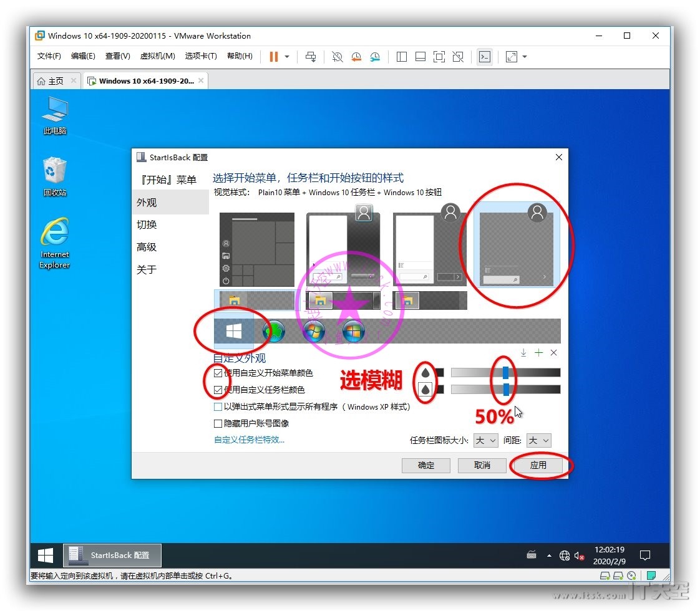Open the 任务栏图标大小 dropdown
Viewport: 700px width, 611px height.
pyautogui.click(x=486, y=441)
